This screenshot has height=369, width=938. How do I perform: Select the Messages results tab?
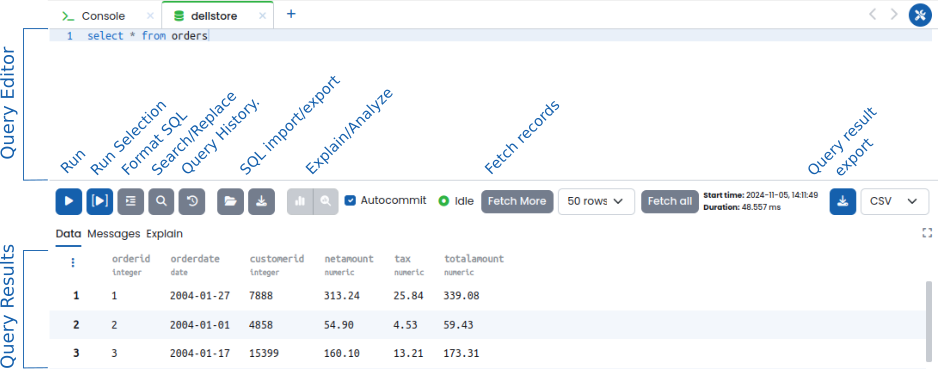point(114,234)
